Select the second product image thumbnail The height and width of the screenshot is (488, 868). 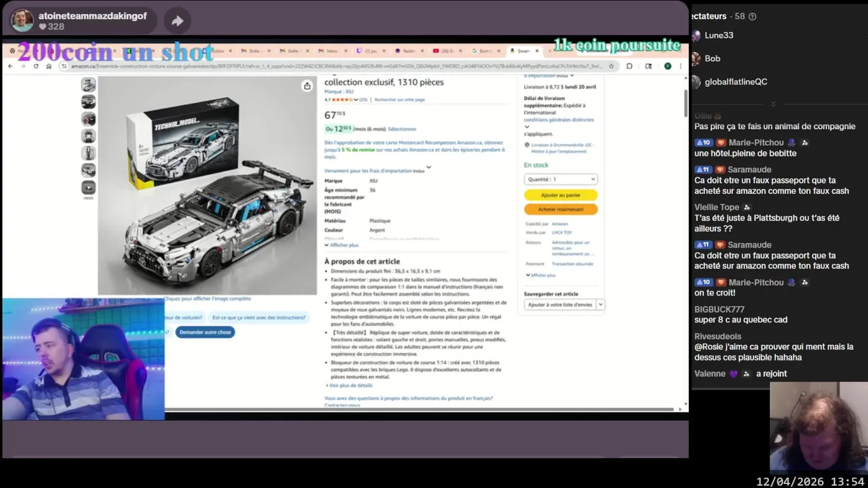pos(88,102)
